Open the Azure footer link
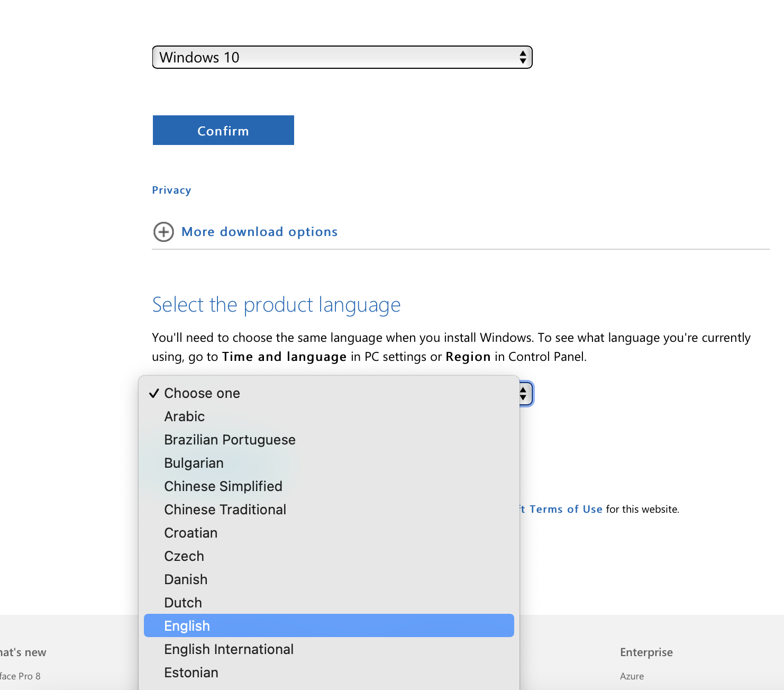 point(632,676)
